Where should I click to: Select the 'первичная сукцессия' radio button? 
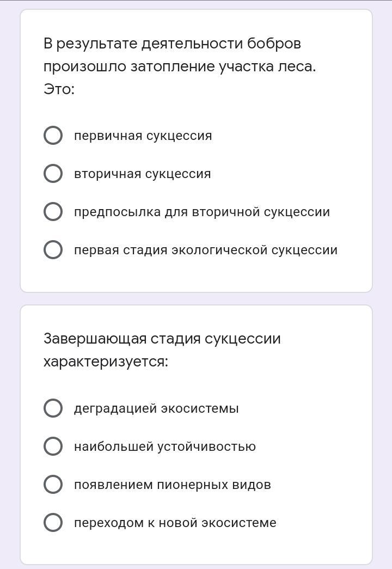53,136
